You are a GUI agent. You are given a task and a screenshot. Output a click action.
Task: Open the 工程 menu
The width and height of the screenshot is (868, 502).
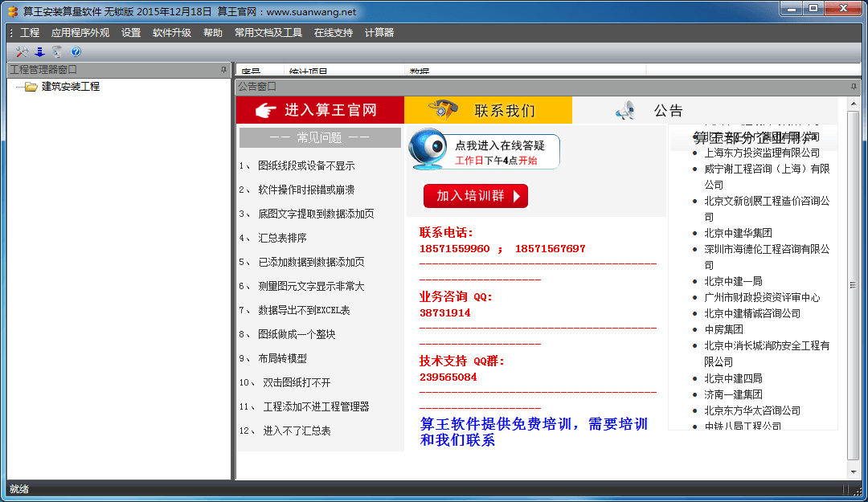pyautogui.click(x=30, y=33)
